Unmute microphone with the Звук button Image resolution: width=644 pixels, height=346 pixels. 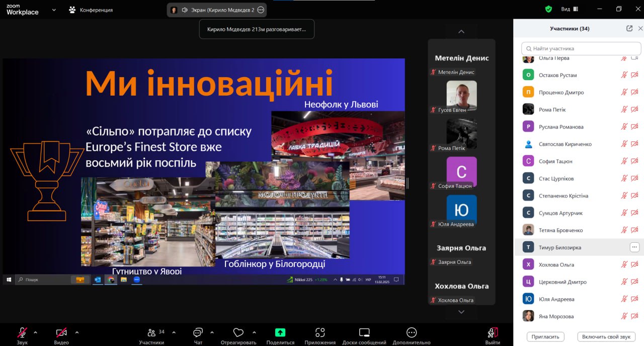pos(22,336)
